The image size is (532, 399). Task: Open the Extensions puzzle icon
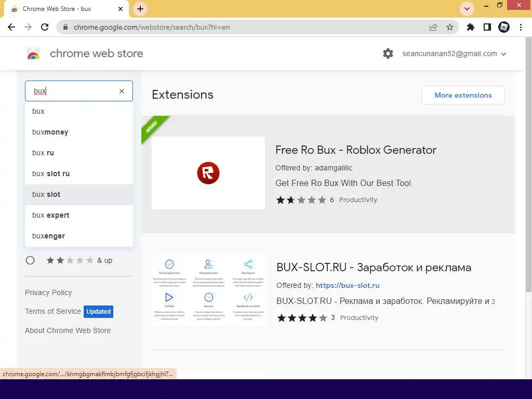(471, 27)
